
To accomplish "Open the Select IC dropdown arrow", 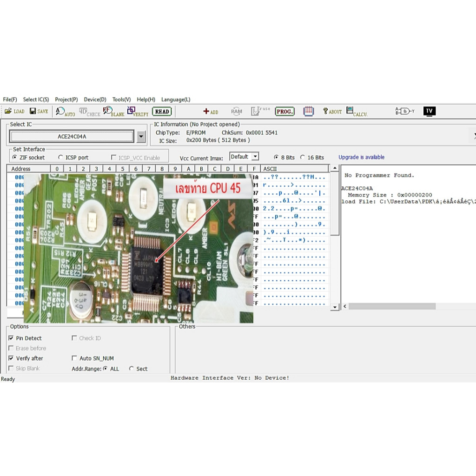I will [x=141, y=137].
